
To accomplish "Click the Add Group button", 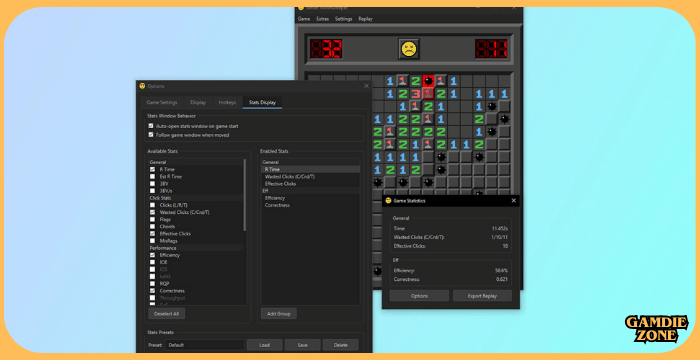I will 279,314.
